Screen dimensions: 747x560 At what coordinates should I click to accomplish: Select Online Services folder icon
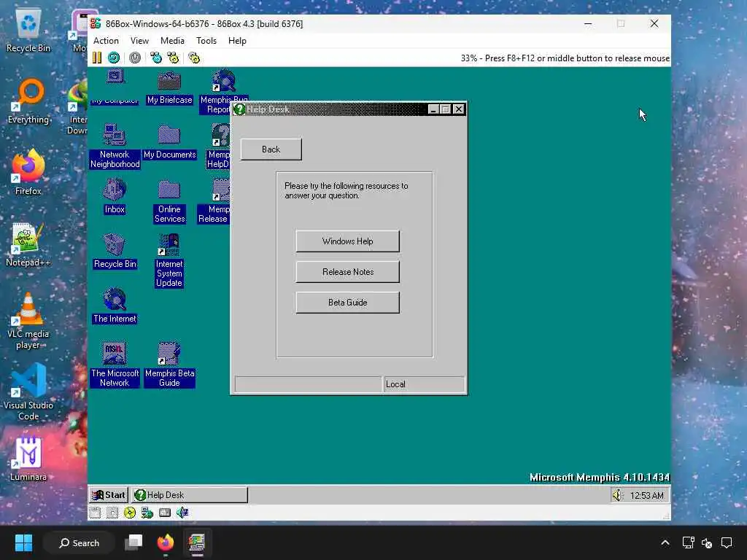coord(169,201)
